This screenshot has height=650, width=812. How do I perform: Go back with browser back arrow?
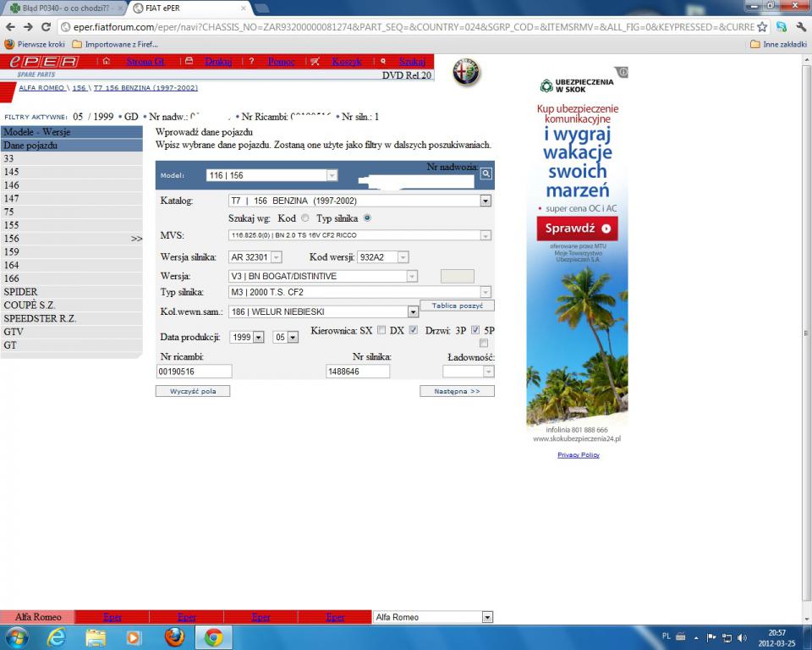pyautogui.click(x=10, y=27)
